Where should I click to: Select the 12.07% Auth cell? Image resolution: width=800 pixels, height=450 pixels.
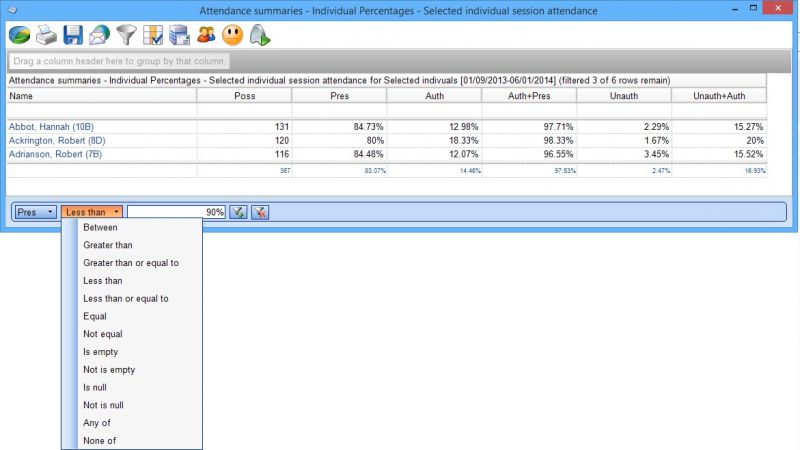coord(434,154)
